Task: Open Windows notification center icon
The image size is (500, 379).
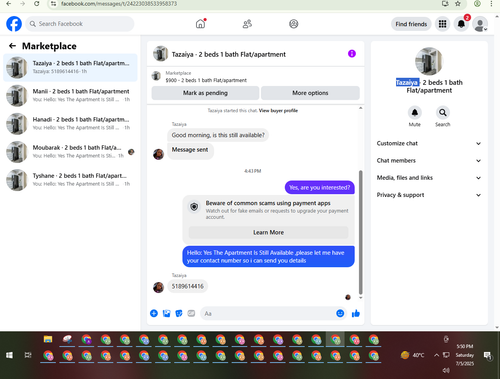Action: tap(488, 355)
